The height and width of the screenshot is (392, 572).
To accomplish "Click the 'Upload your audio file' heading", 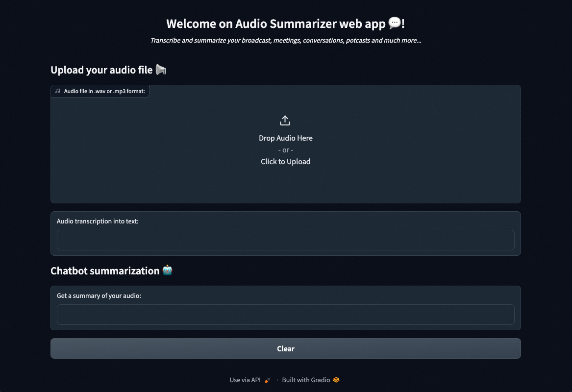I will point(101,70).
